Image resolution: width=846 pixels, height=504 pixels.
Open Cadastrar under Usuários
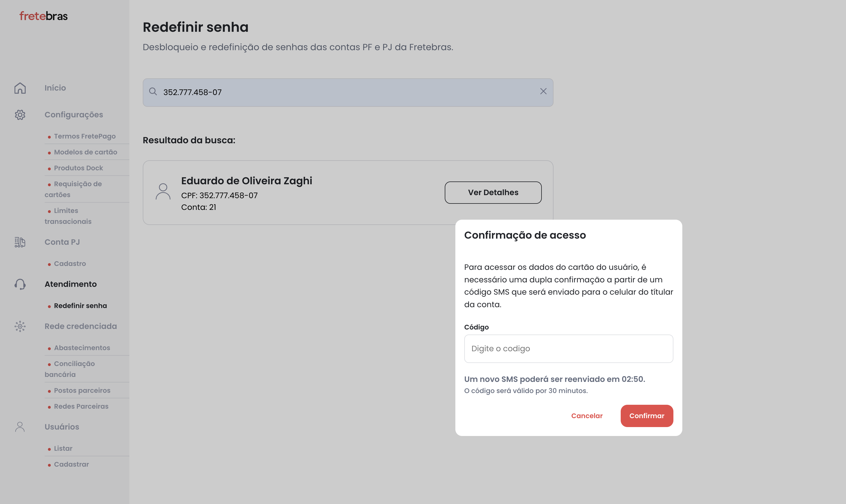click(71, 464)
